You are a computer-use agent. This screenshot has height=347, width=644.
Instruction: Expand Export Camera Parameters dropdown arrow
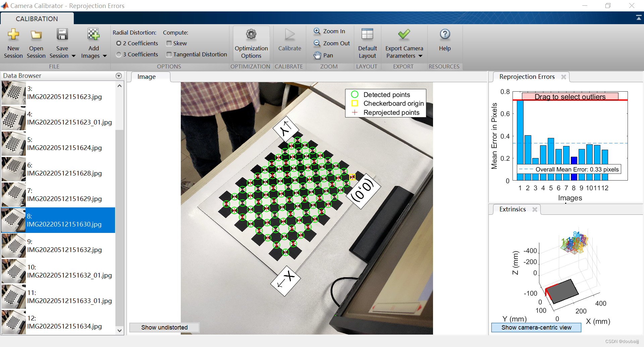click(420, 56)
